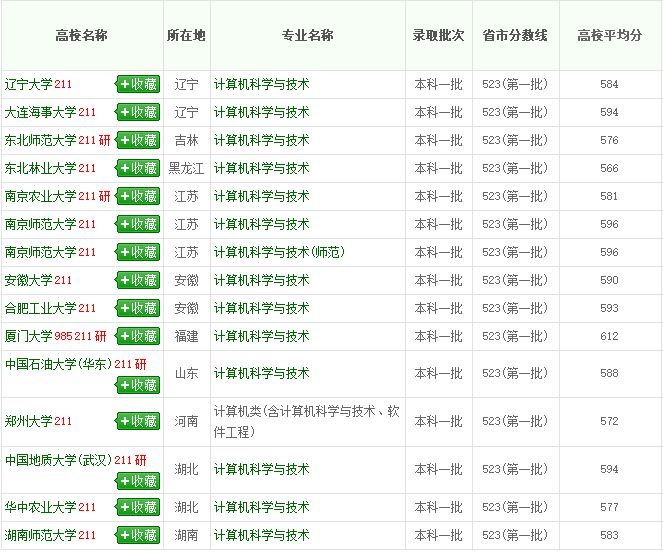Visit 东北师范大学 link

[x=41, y=140]
